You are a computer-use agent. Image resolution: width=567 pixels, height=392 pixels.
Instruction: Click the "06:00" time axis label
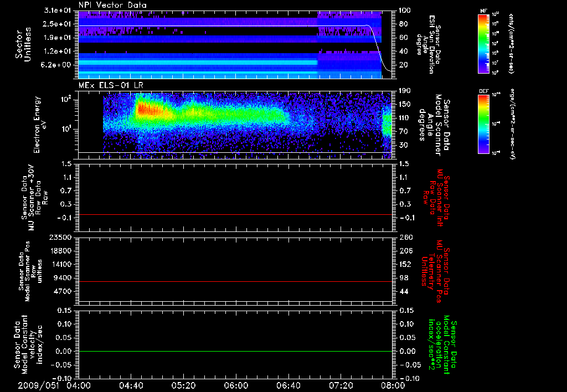236,385
